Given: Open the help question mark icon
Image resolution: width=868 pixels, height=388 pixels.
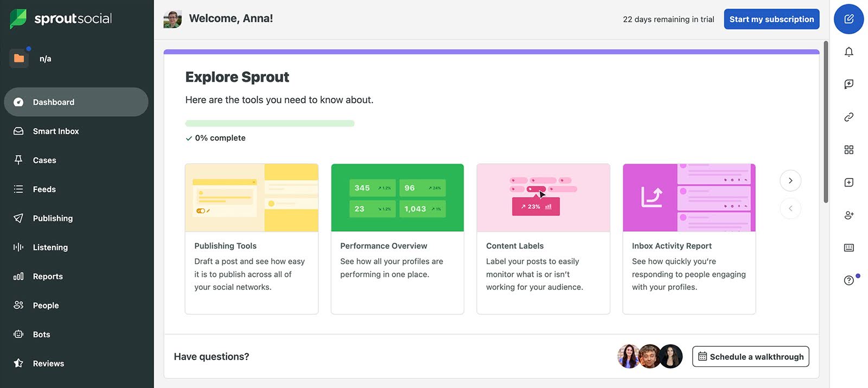Looking at the screenshot, I should coord(849,280).
